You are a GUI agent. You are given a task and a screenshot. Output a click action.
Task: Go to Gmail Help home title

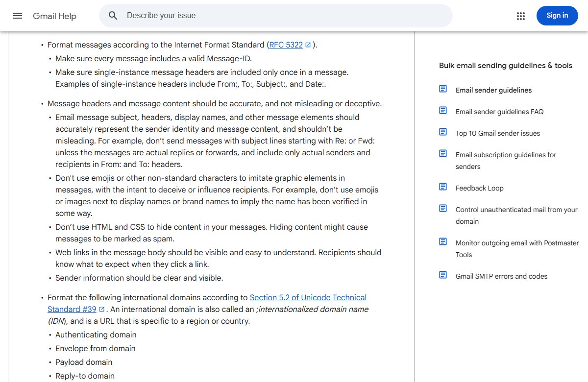pos(54,16)
